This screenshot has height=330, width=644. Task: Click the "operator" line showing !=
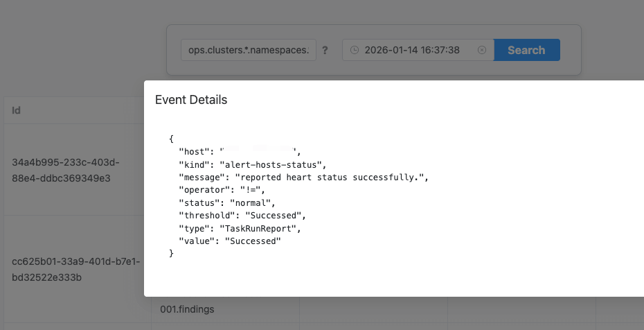(222, 189)
